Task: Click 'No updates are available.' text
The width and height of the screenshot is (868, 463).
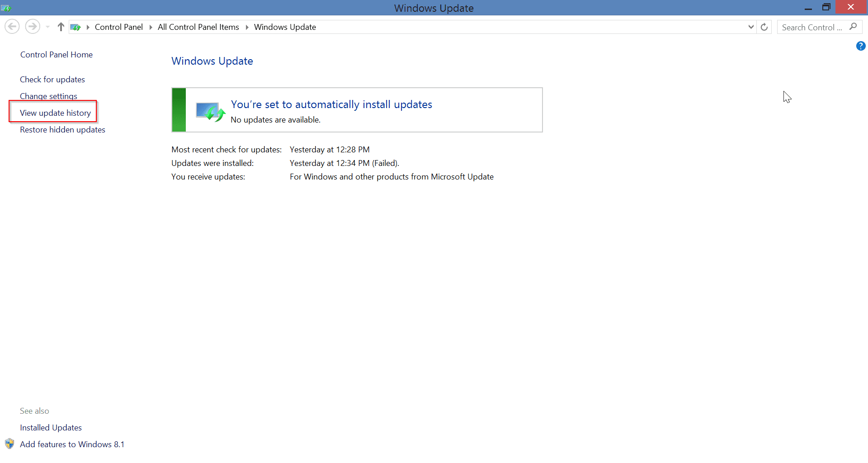Action: [275, 120]
